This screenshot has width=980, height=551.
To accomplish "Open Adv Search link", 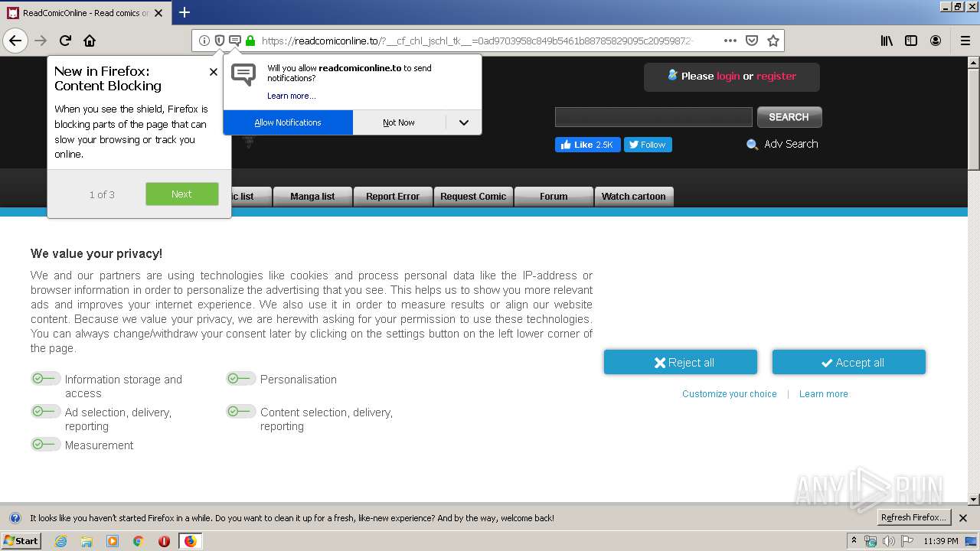I will (x=791, y=144).
